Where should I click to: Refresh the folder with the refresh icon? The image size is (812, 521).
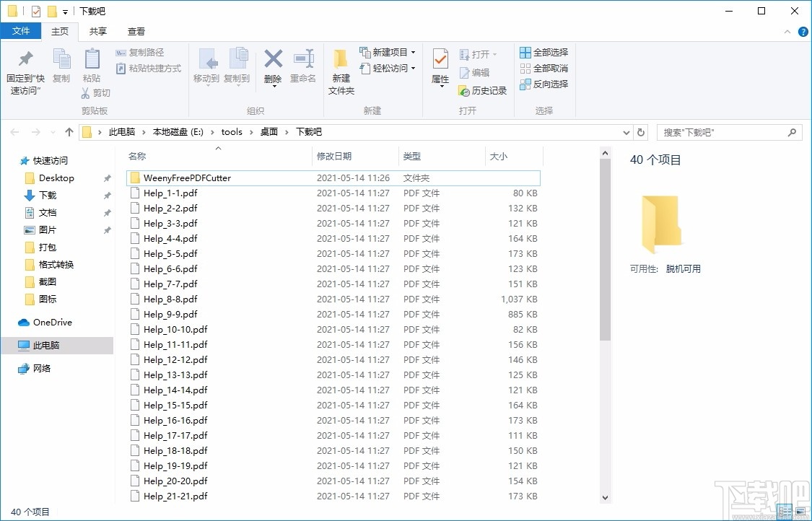point(641,132)
